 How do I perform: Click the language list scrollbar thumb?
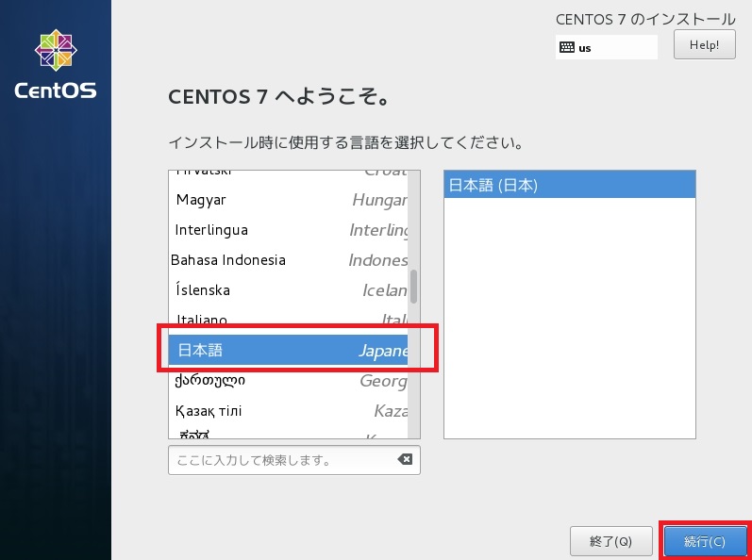413,287
